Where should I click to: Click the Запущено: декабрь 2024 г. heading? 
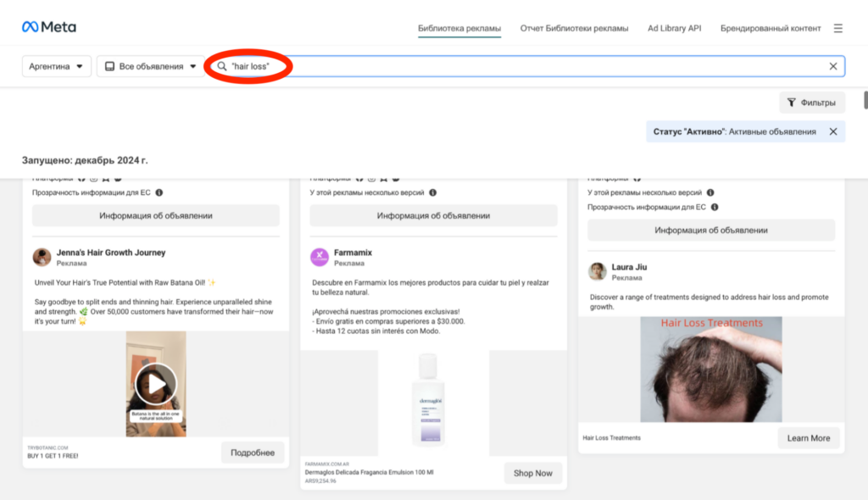pos(85,160)
